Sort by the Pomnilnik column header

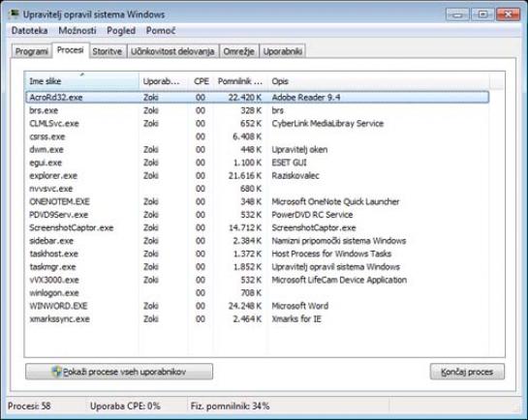click(x=240, y=80)
